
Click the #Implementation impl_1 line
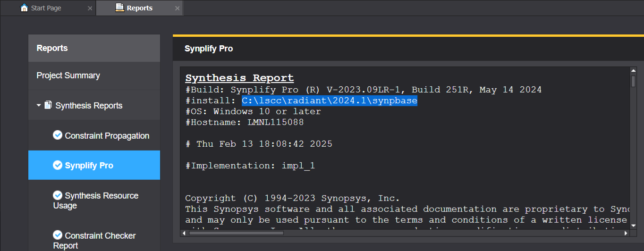tap(250, 166)
